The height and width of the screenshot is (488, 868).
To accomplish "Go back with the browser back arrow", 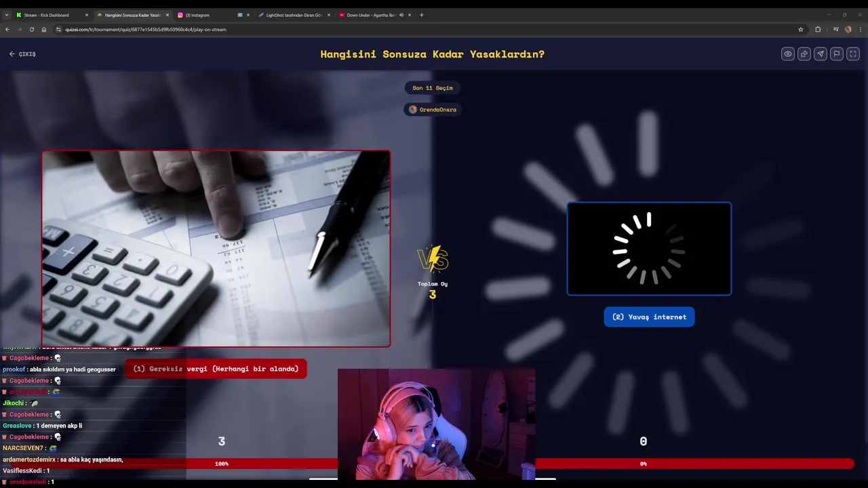I will tap(7, 29).
